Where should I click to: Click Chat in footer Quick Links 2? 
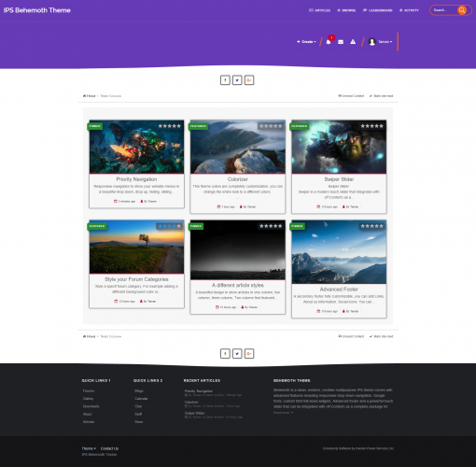(x=138, y=406)
